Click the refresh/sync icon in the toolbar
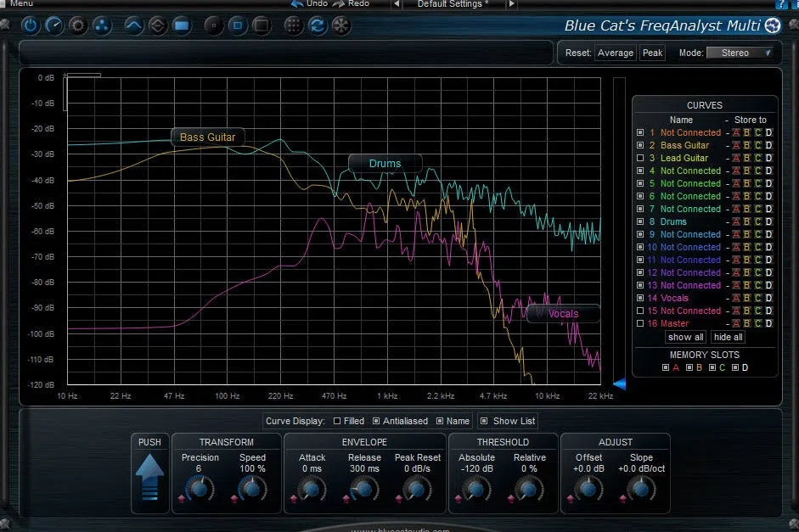The width and height of the screenshot is (799, 532). 316,25
